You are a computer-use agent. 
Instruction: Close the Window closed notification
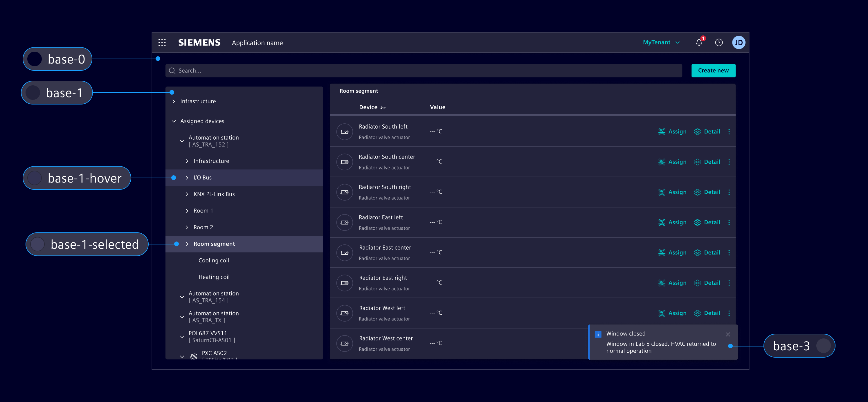pyautogui.click(x=728, y=334)
